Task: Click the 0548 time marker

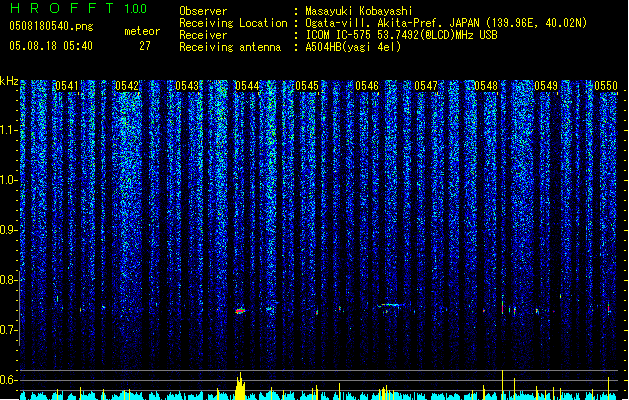Action: click(486, 86)
